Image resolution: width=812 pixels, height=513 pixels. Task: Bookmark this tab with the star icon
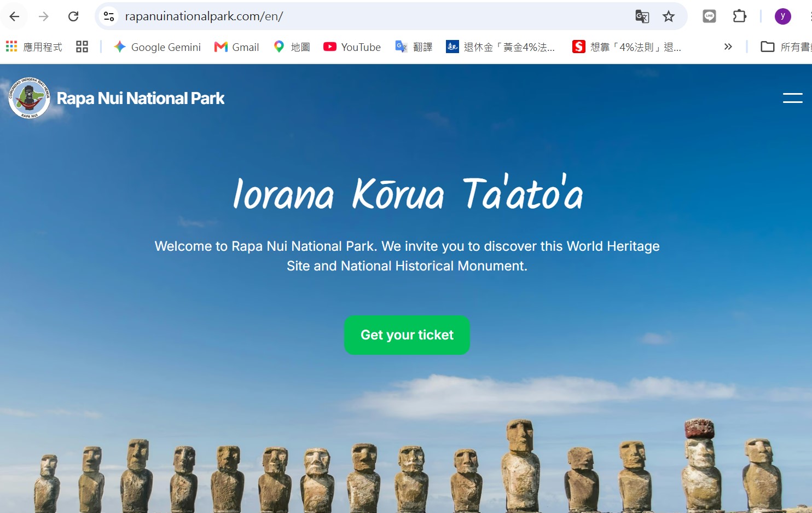[669, 16]
